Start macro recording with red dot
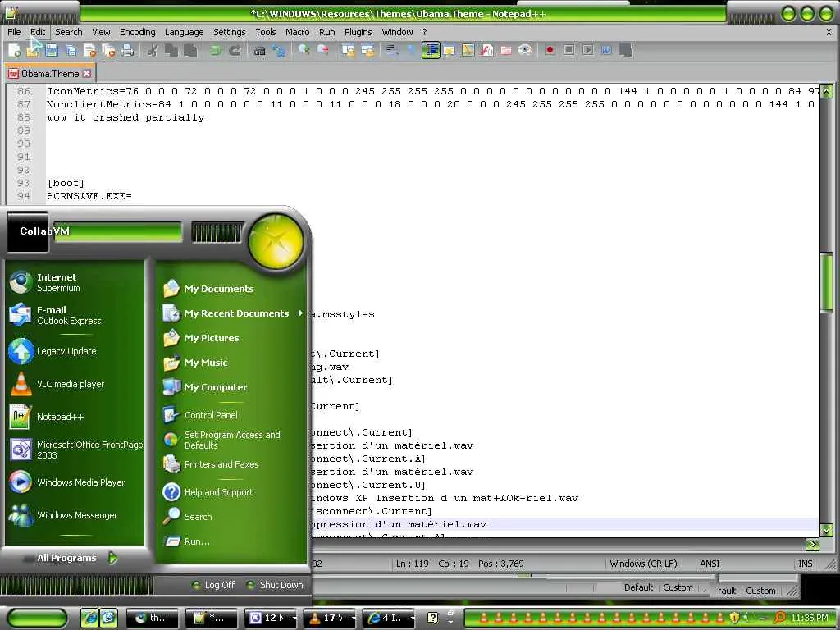Viewport: 840px width, 630px height. click(550, 50)
